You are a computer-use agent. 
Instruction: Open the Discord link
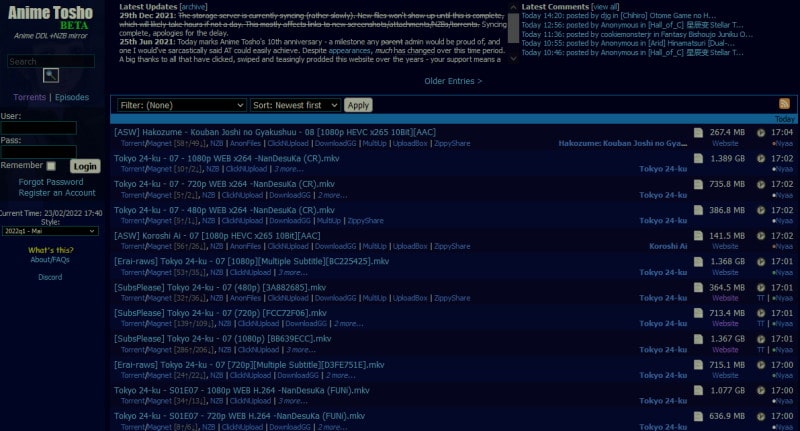(50, 277)
